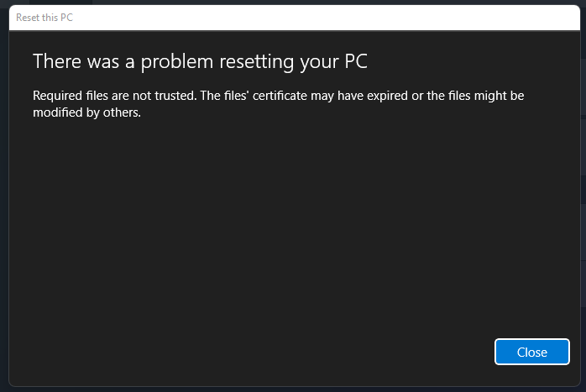Click the word "There" in the heading
The height and width of the screenshot is (392, 586).
point(54,60)
